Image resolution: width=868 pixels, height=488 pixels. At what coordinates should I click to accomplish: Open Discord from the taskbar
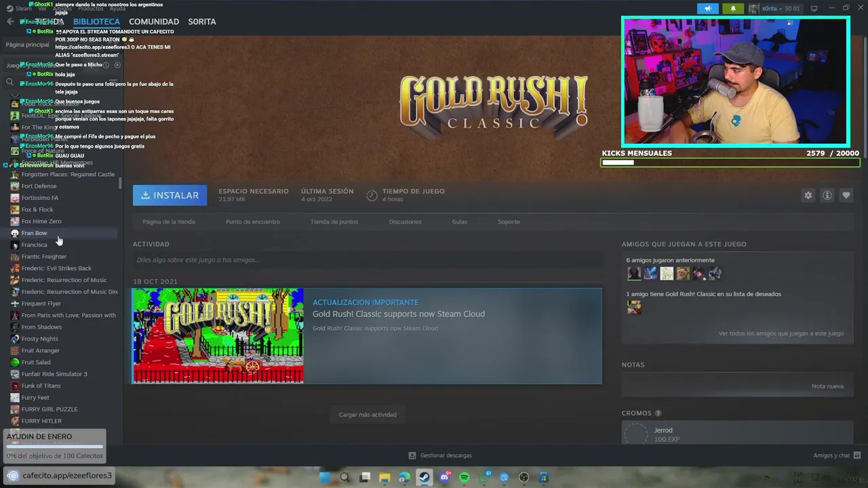point(445,477)
